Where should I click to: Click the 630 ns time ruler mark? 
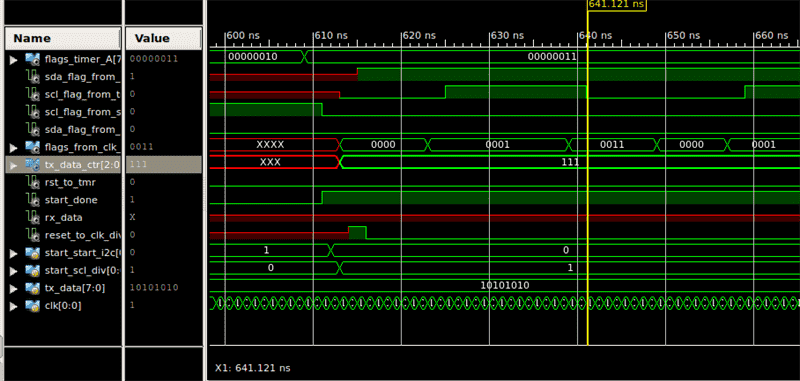point(507,36)
